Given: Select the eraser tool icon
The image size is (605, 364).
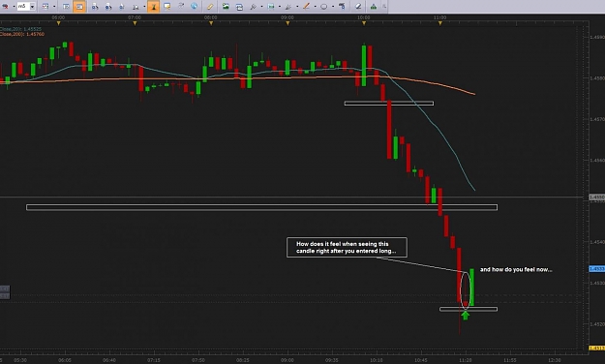Looking at the screenshot, I should 358,7.
